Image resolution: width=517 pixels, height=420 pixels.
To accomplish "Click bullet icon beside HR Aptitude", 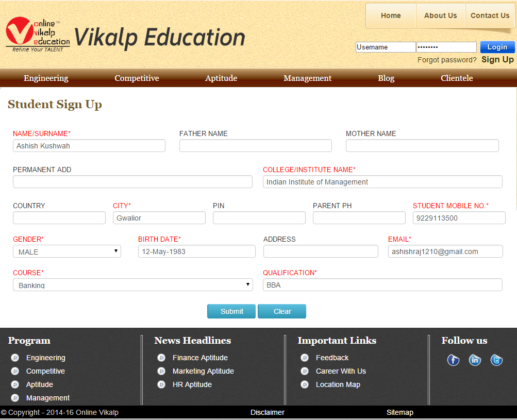I will point(161,384).
